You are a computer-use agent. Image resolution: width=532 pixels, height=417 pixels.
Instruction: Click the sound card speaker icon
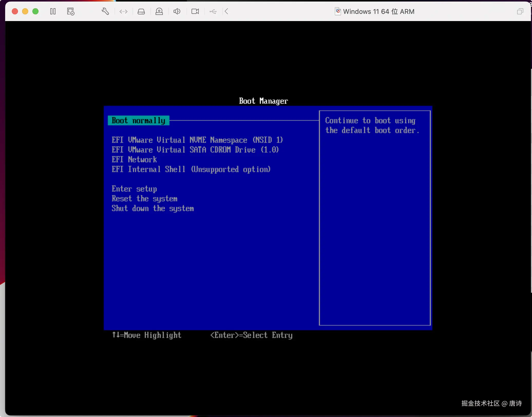coord(177,11)
